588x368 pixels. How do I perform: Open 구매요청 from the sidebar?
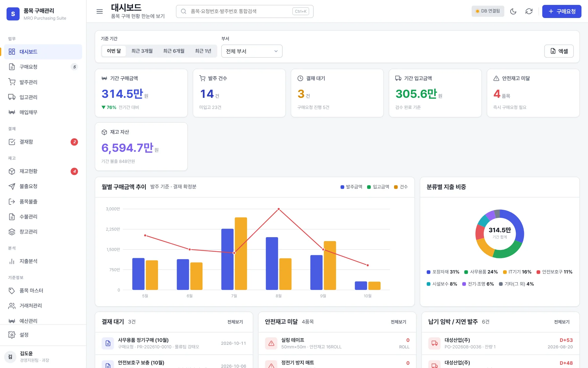pos(43,67)
